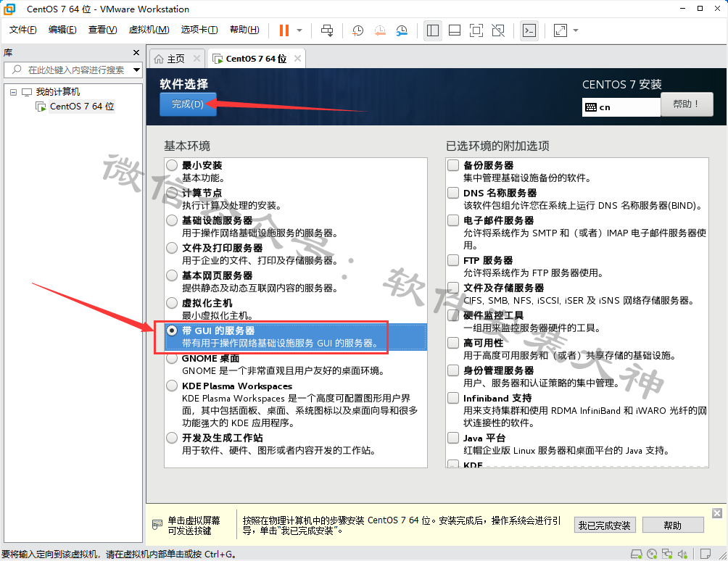Dismiss the yellow install hint bar
Screen dimensions: 728x561
(x=717, y=512)
